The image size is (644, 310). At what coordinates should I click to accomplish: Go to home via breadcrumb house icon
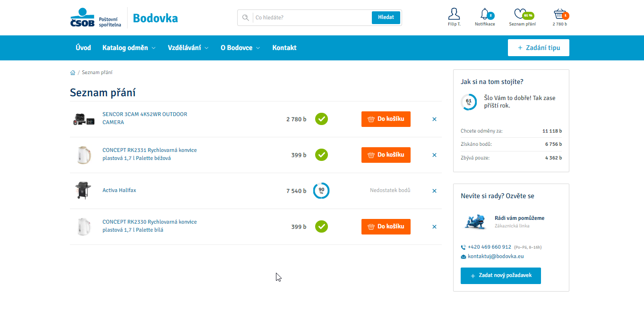(73, 73)
